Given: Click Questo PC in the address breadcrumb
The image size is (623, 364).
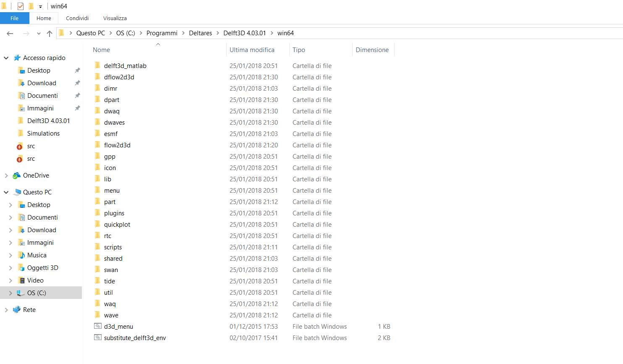Looking at the screenshot, I should point(91,33).
